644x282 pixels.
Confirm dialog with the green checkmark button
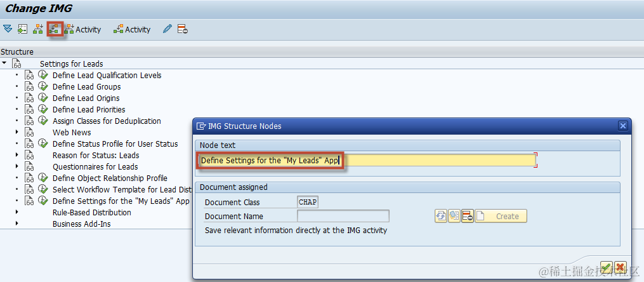606,266
